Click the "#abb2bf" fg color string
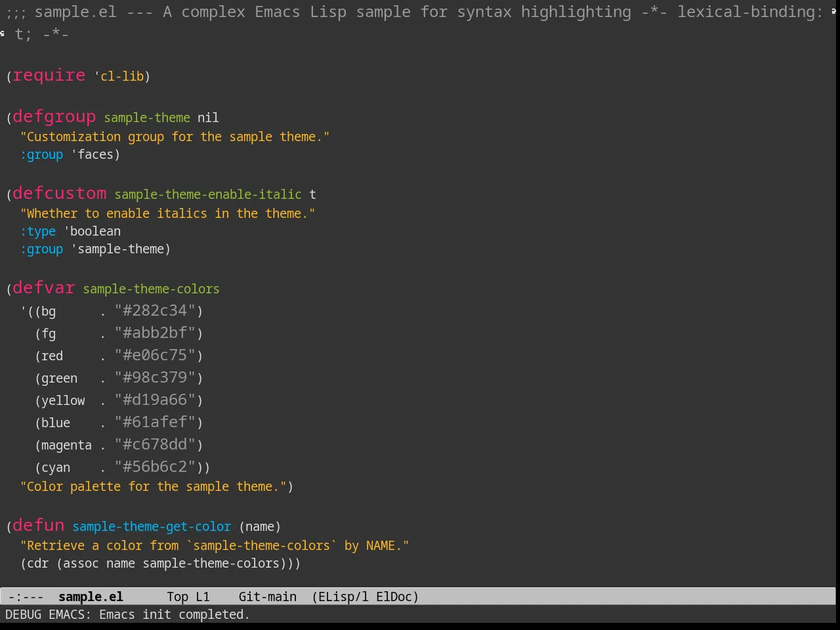 point(156,333)
